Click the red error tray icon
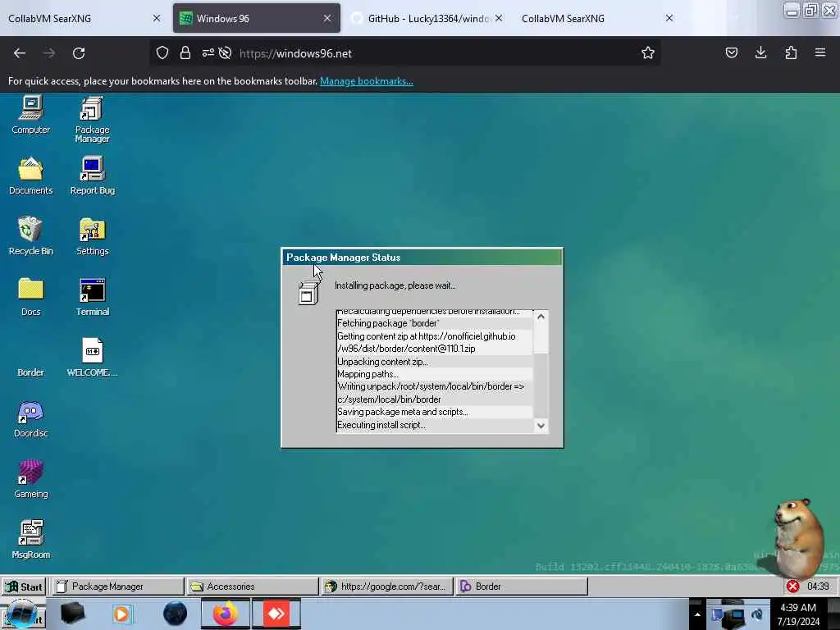 [793, 587]
